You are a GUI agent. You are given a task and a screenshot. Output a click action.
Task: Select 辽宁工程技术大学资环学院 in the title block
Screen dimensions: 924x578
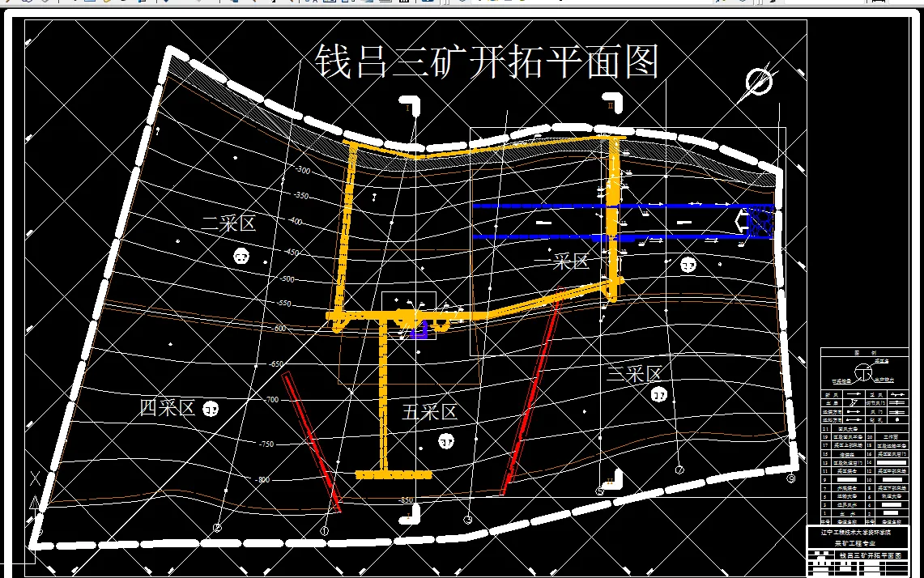pos(856,532)
